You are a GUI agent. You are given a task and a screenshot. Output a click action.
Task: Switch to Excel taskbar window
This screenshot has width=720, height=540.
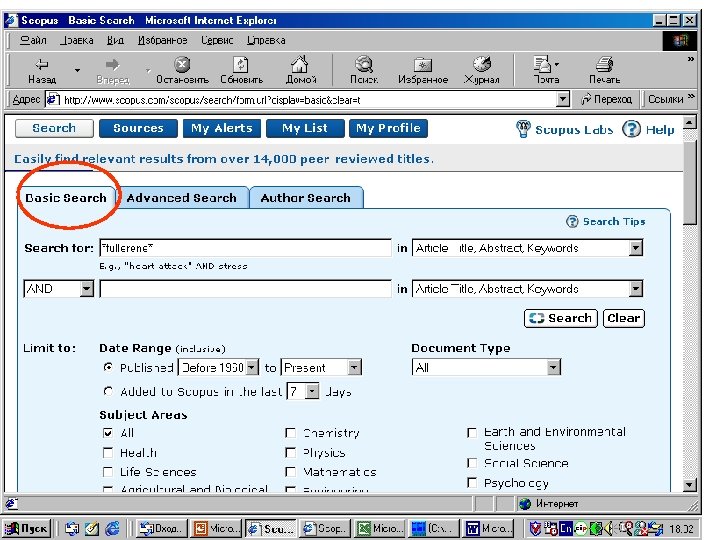[381, 529]
